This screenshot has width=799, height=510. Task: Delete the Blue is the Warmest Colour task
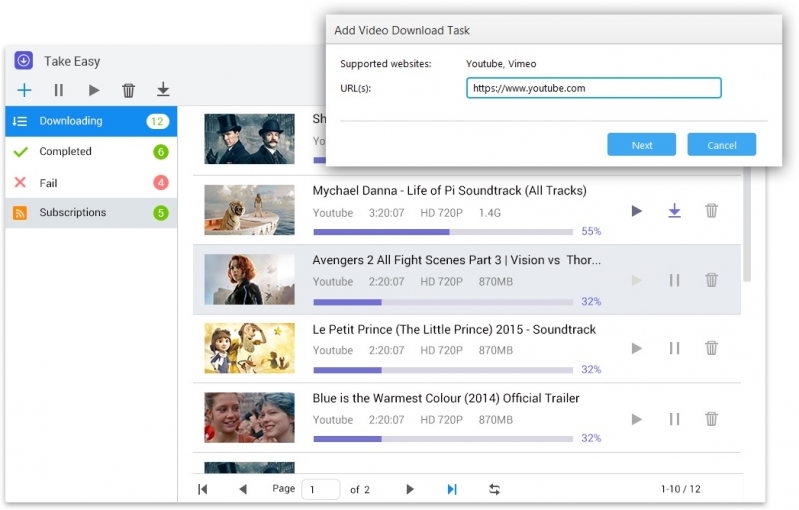click(x=711, y=419)
